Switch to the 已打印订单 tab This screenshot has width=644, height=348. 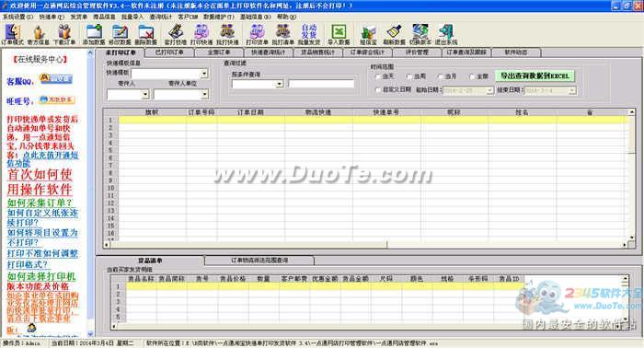coord(169,52)
